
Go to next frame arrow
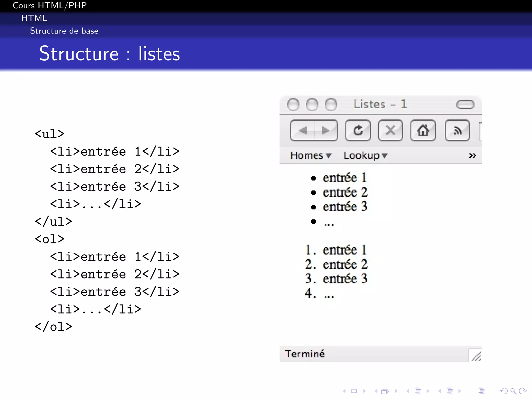tap(396, 391)
